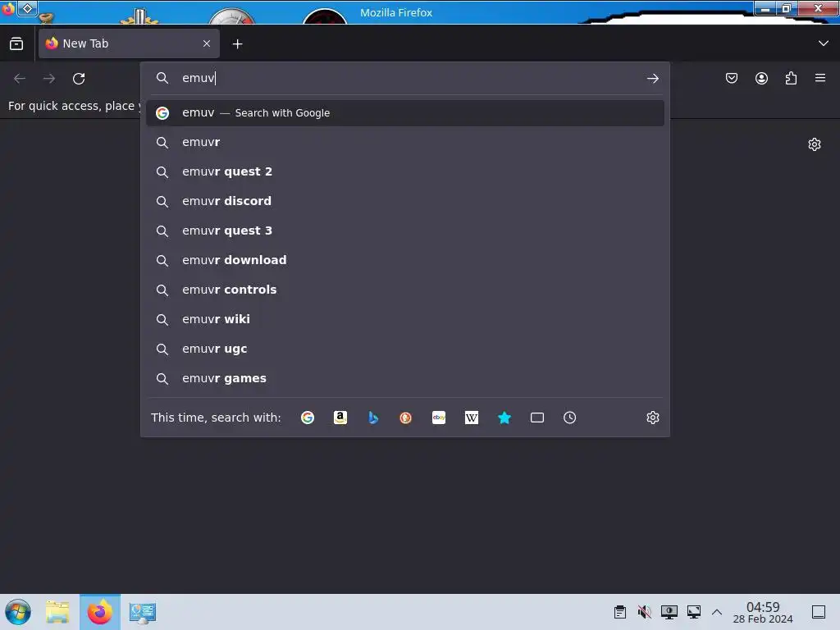Choose the 'emuvr quest 2' suggestion
This screenshot has width=840, height=630.
click(x=405, y=172)
